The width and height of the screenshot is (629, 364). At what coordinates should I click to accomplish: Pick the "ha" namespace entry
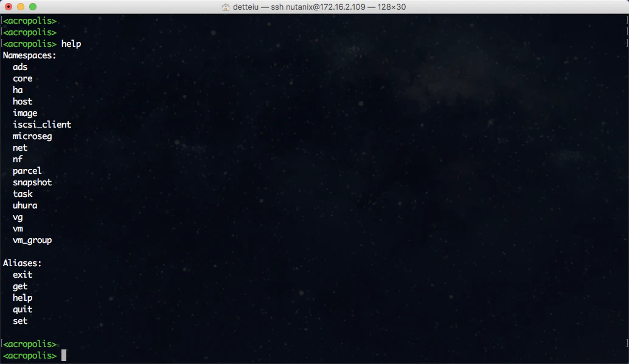pyautogui.click(x=18, y=90)
